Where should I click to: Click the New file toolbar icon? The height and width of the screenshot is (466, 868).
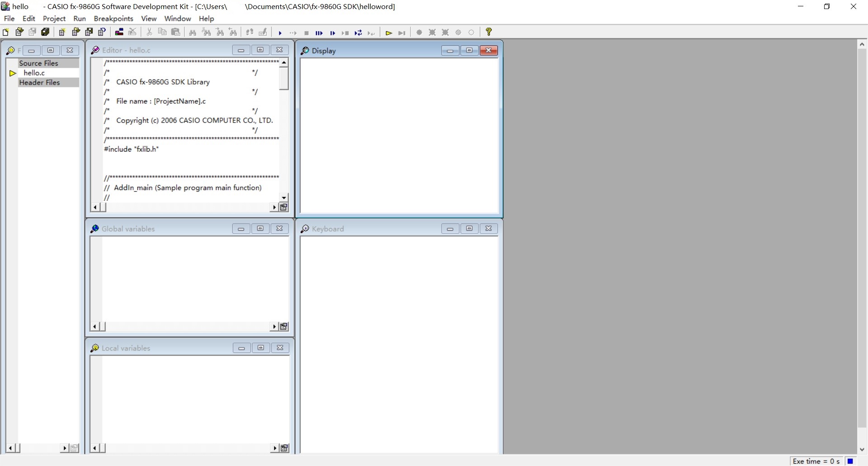[6, 32]
